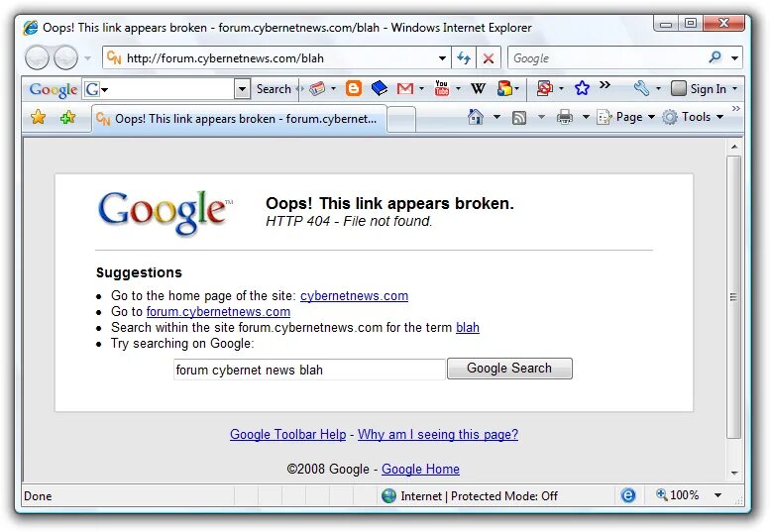
Task: Open the Home button dropdown arrow
Action: (496, 117)
